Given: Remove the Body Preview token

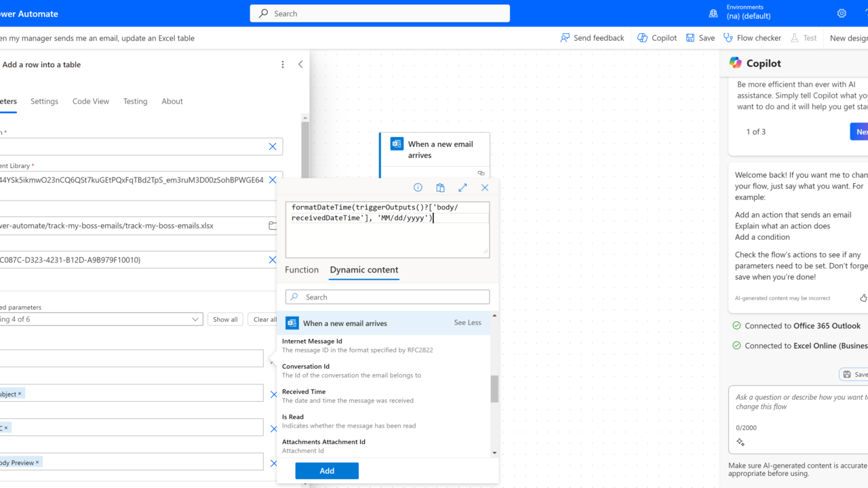Looking at the screenshot, I should 37,462.
